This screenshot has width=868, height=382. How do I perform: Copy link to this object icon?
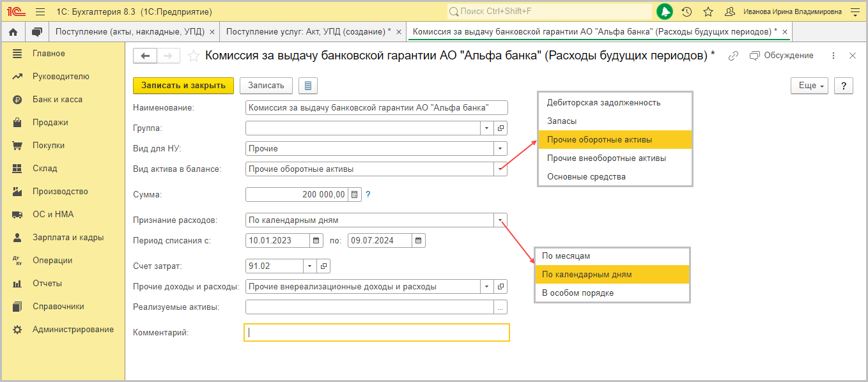pos(734,56)
